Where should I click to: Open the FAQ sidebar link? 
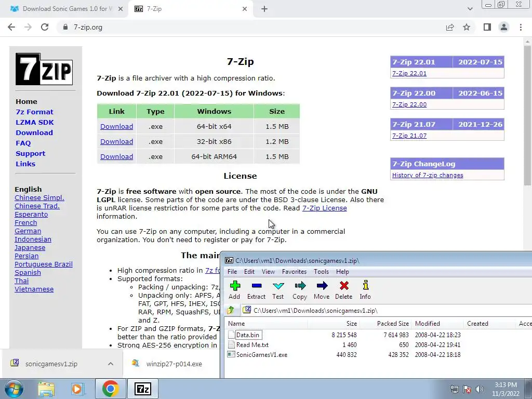[23, 143]
